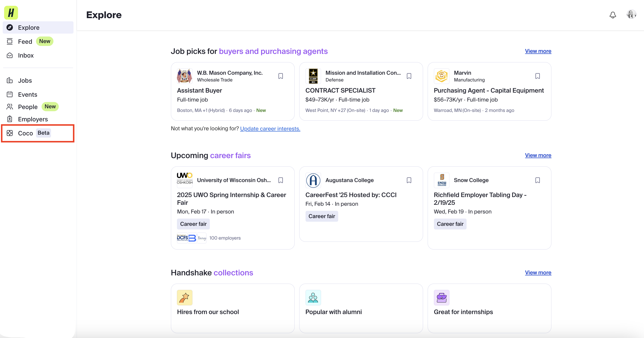The image size is (644, 338).
Task: Open Employers in the sidebar
Action: click(38, 119)
